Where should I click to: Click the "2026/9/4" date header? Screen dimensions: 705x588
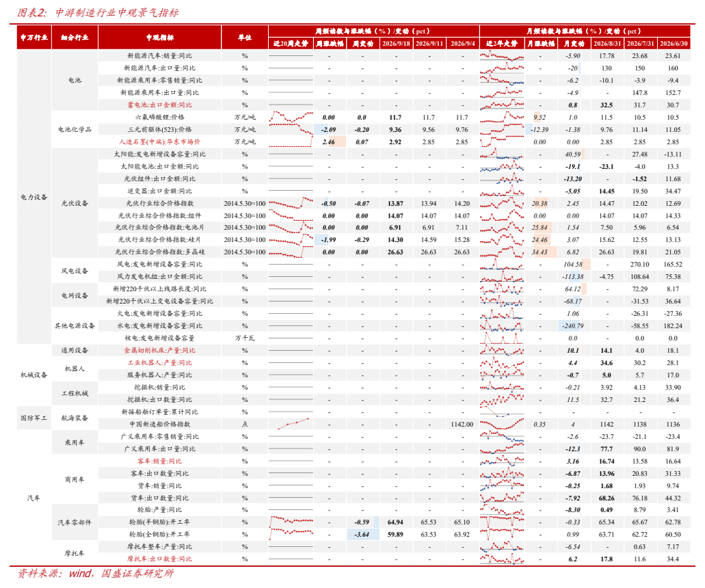463,44
